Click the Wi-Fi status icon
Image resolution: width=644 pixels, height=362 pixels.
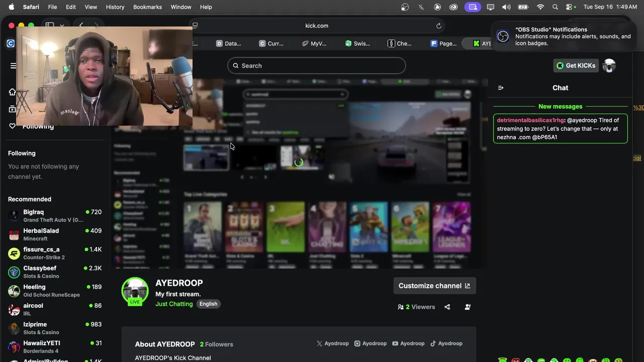coord(540,7)
